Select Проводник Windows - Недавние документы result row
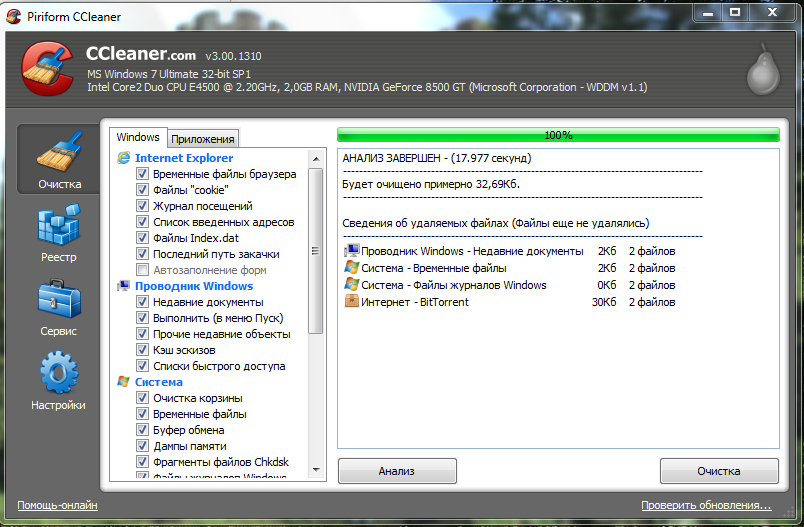Image resolution: width=804 pixels, height=527 pixels. pyautogui.click(x=510, y=251)
